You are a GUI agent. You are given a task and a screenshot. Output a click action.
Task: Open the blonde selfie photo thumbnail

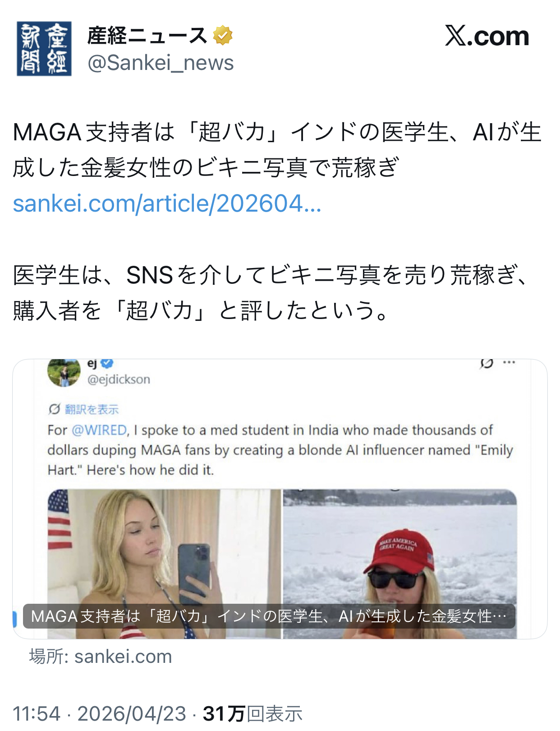[x=164, y=564]
